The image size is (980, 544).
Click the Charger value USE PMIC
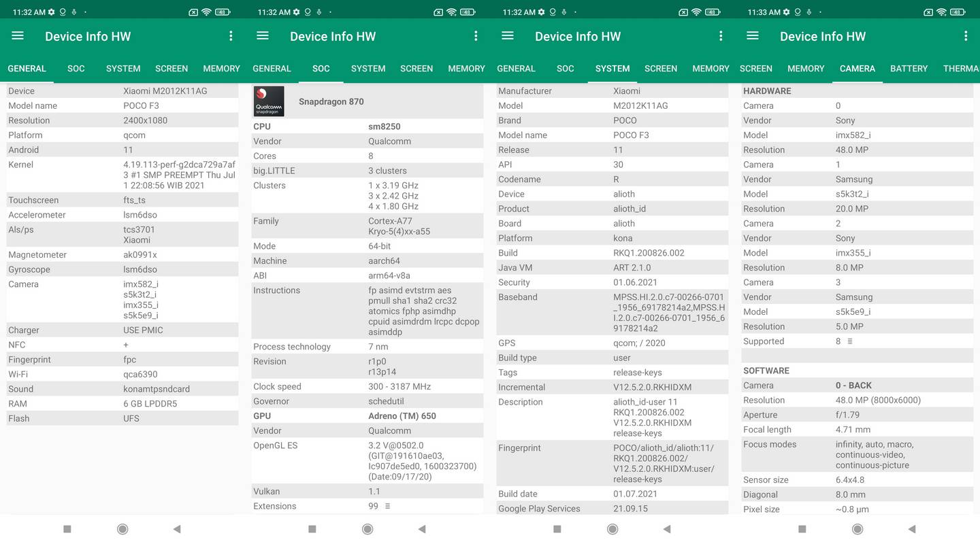click(x=143, y=330)
